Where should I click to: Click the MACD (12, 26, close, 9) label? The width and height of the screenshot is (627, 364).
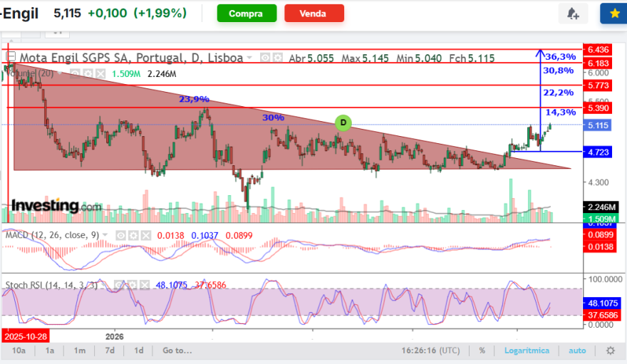point(52,235)
